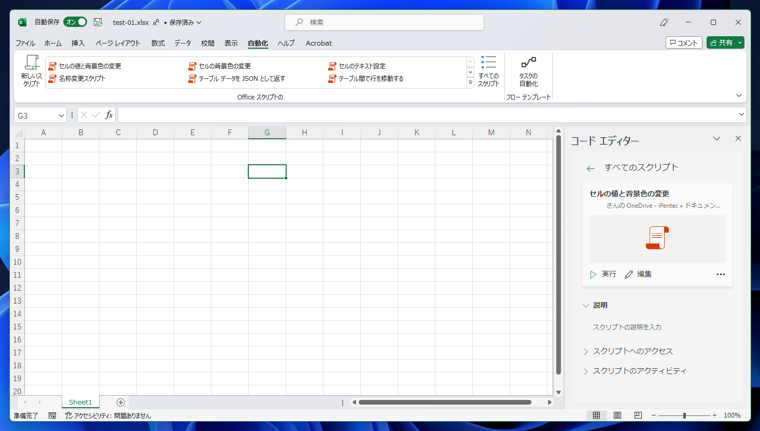Click the 共有 button

point(721,43)
